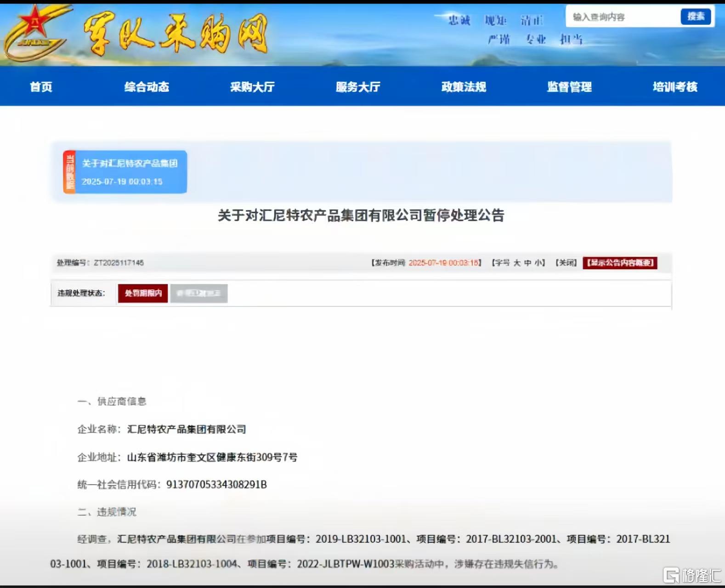Set font size to 中
The width and height of the screenshot is (725, 588).
click(527, 263)
